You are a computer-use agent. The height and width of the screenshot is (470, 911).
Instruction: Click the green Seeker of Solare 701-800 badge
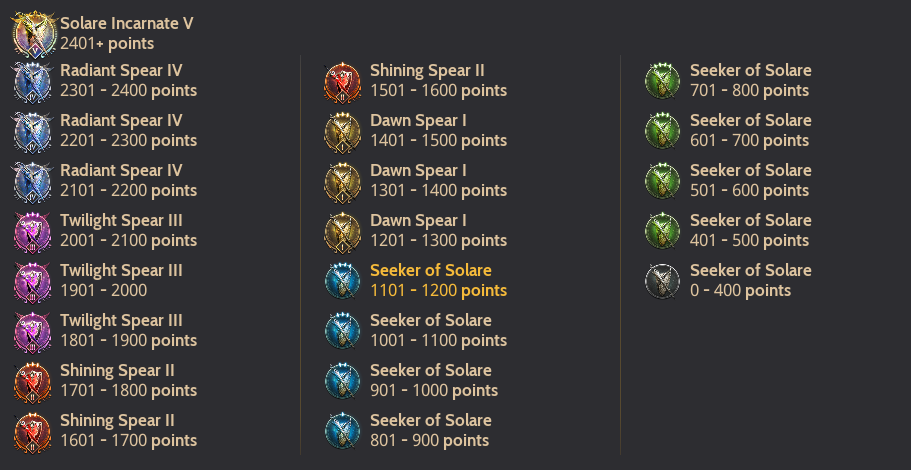pos(662,82)
